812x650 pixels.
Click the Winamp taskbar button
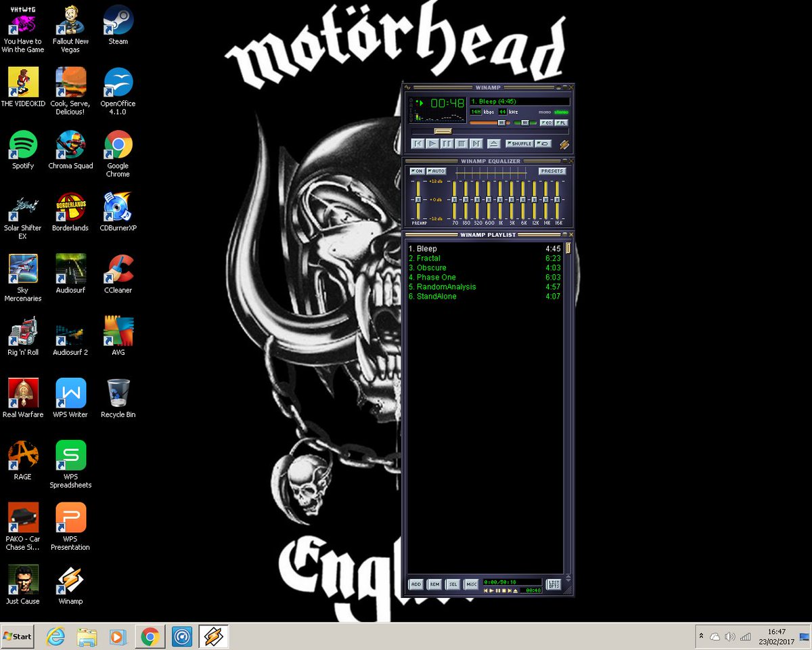pyautogui.click(x=214, y=636)
